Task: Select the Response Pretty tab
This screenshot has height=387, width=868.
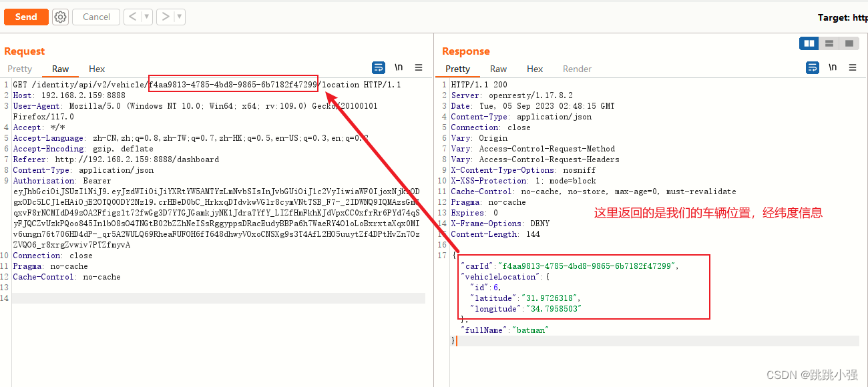Action: [458, 69]
